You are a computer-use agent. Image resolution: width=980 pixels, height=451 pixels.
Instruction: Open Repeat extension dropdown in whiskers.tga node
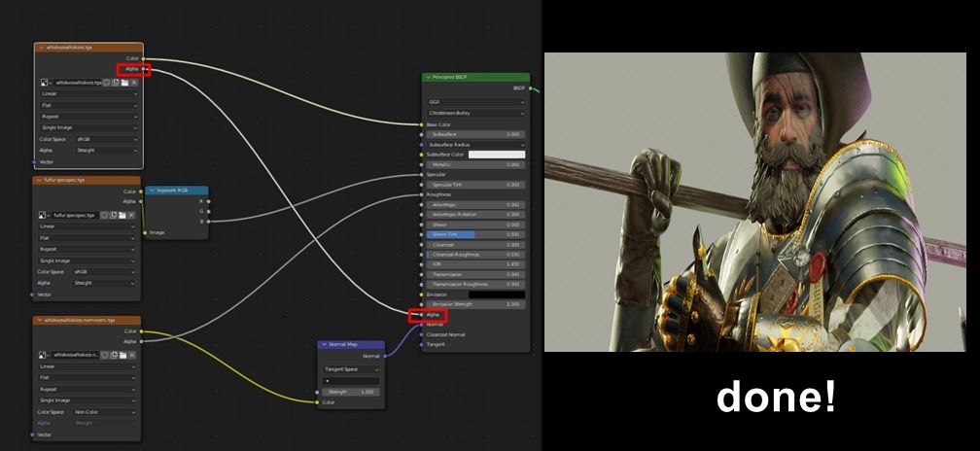[x=88, y=117]
